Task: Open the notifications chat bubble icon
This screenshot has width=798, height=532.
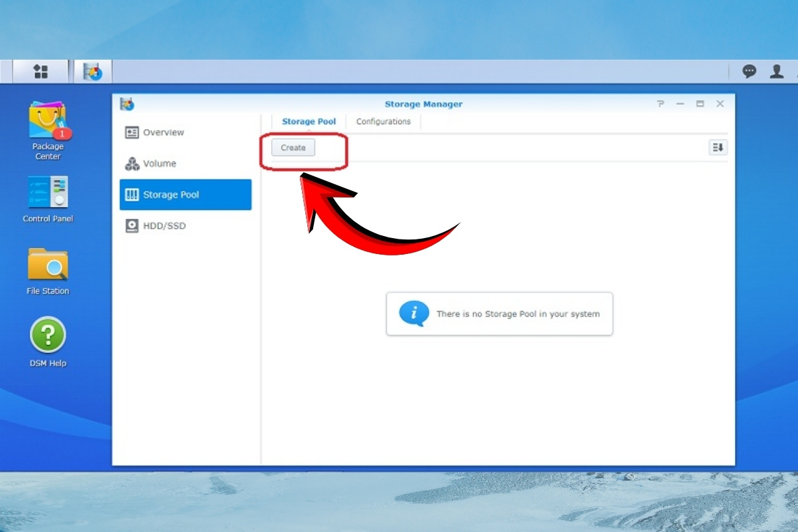Action: tap(749, 71)
